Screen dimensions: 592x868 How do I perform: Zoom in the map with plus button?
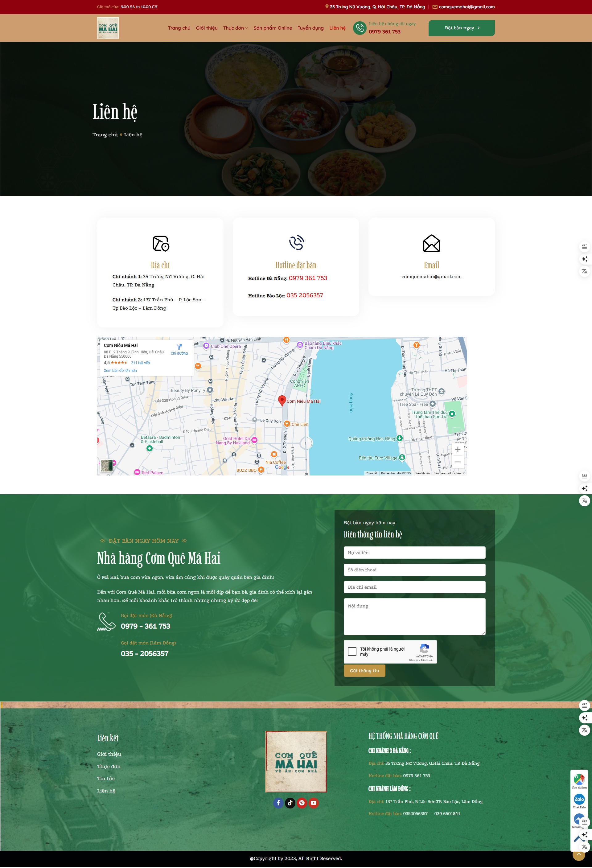(x=458, y=449)
